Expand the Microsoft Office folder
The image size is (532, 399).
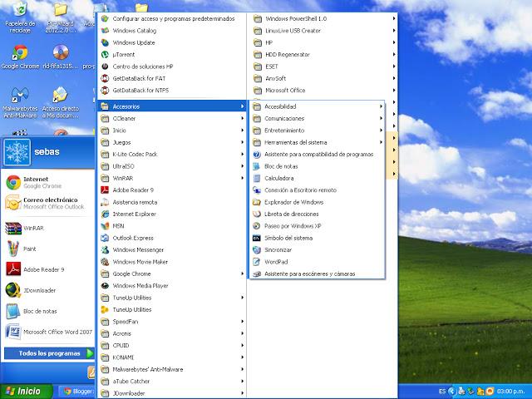(285, 90)
